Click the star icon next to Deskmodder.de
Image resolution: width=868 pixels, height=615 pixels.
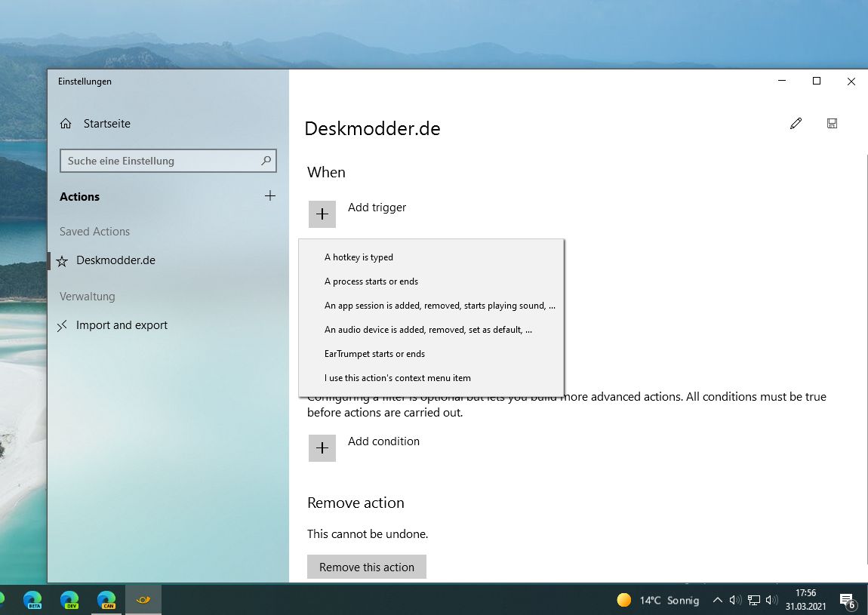[x=62, y=261]
